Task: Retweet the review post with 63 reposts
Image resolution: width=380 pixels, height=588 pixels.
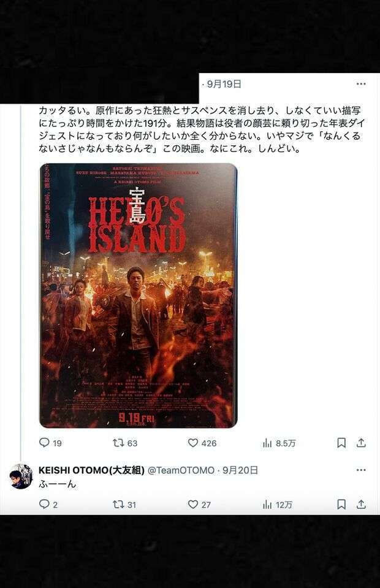Action: point(125,443)
